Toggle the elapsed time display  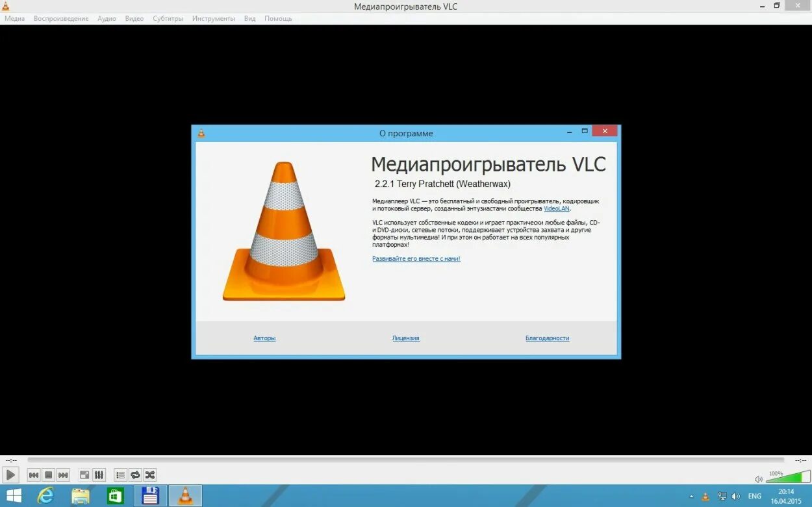coord(11,460)
